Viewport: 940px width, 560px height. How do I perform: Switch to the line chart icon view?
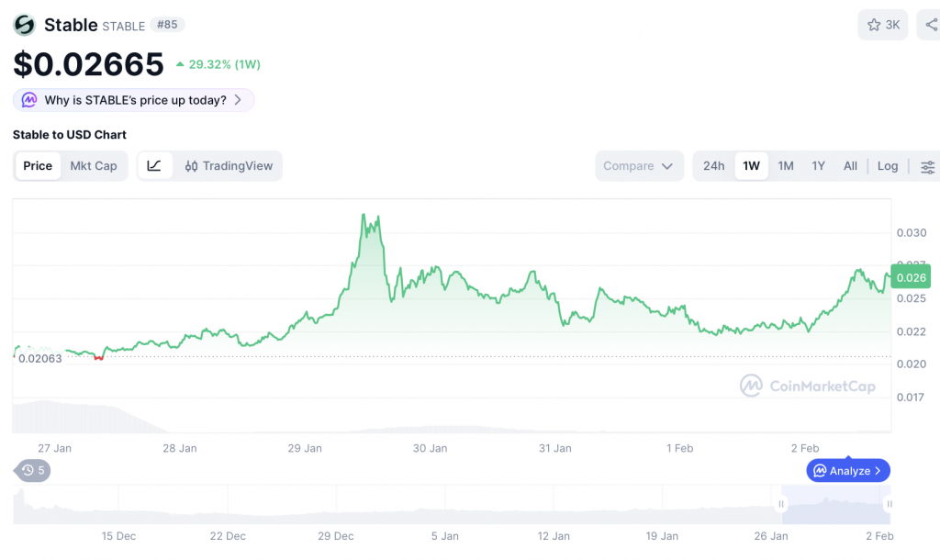pos(154,166)
